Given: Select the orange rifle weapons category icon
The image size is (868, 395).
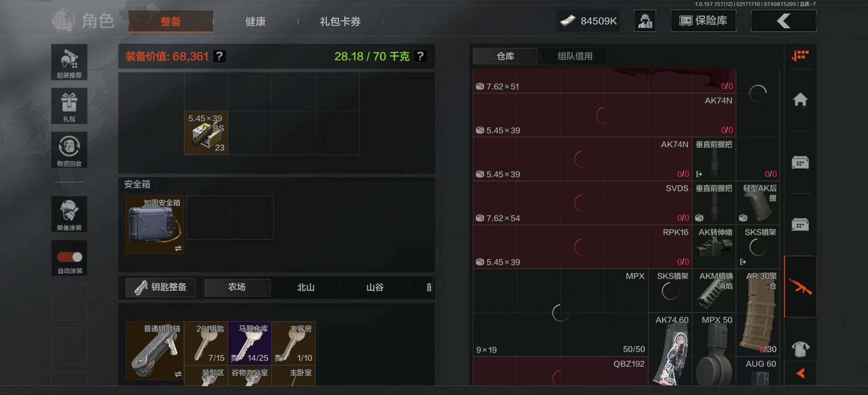Looking at the screenshot, I should pos(800,287).
